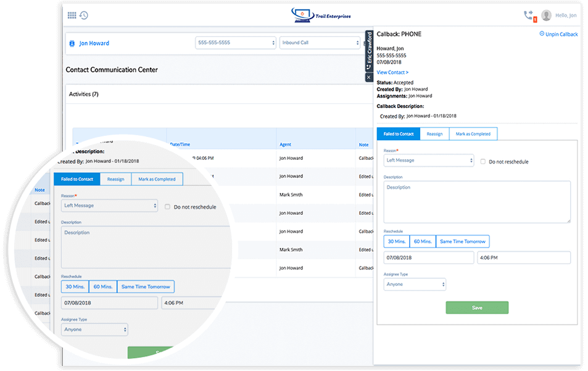Open Left Message reason dropdown in right panel
The image size is (588, 371).
tap(428, 160)
